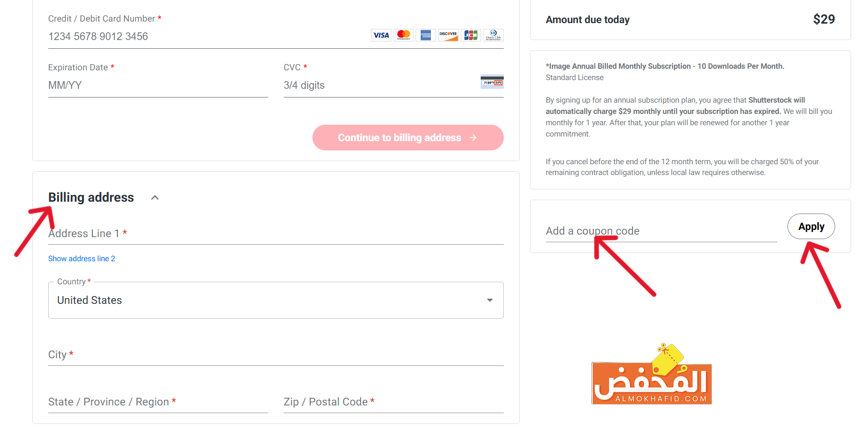868x427 pixels.
Task: Click the Mastercard logo icon
Action: 404,35
